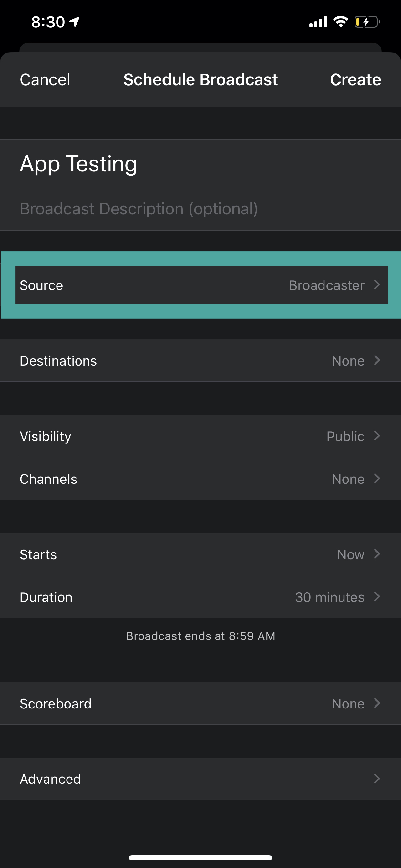Tap the chevron next to Broadcaster
The width and height of the screenshot is (401, 868).
coord(377,285)
